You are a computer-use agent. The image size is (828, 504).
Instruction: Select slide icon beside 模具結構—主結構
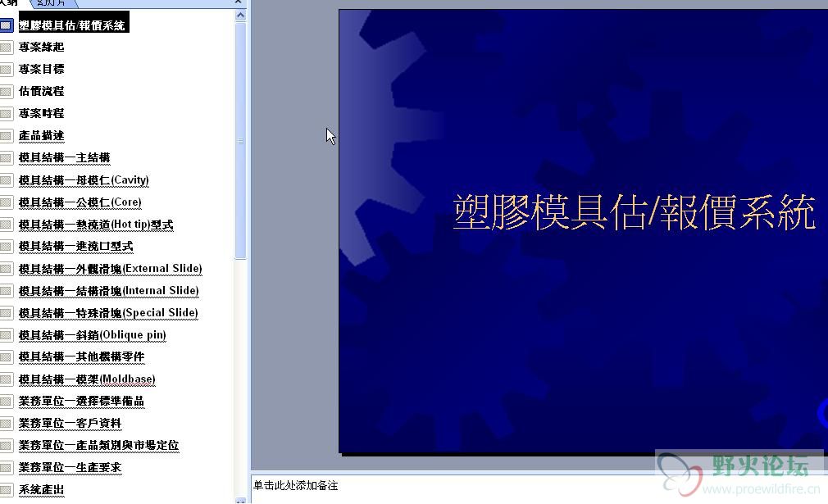tap(6, 158)
